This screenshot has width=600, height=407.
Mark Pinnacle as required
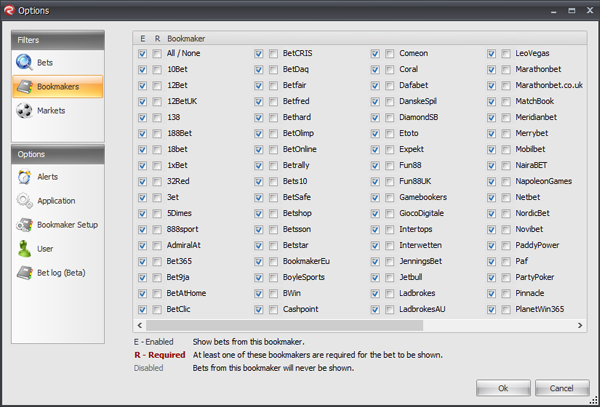point(506,294)
